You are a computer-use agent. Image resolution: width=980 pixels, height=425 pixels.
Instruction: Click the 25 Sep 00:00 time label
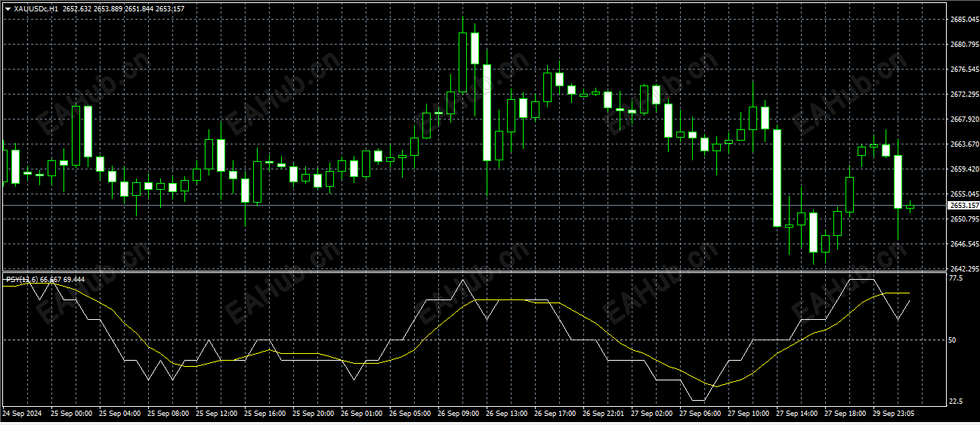(71, 414)
